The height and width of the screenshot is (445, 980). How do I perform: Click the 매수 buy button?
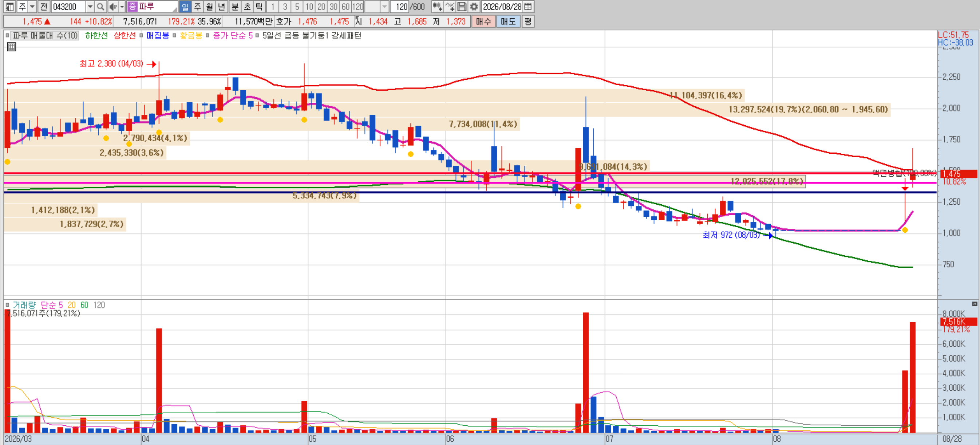(x=483, y=21)
